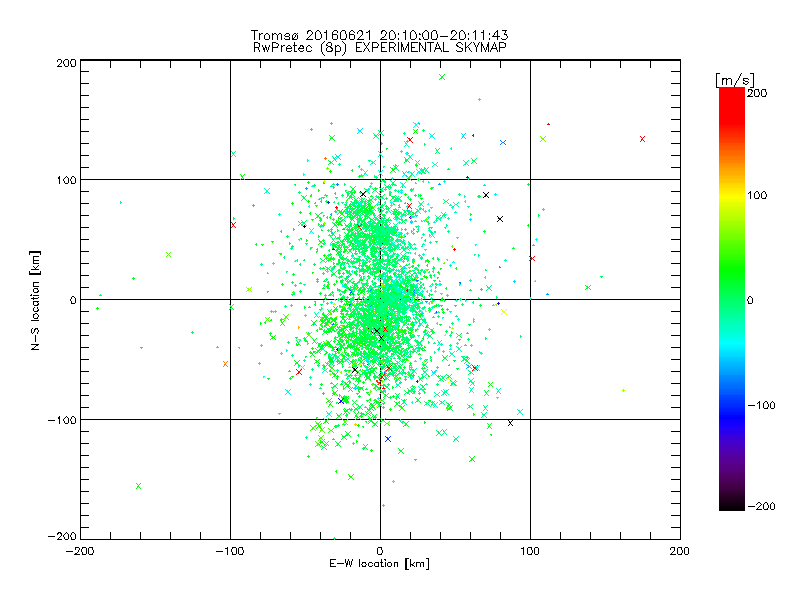Click colorbar tick label -100

(761, 405)
